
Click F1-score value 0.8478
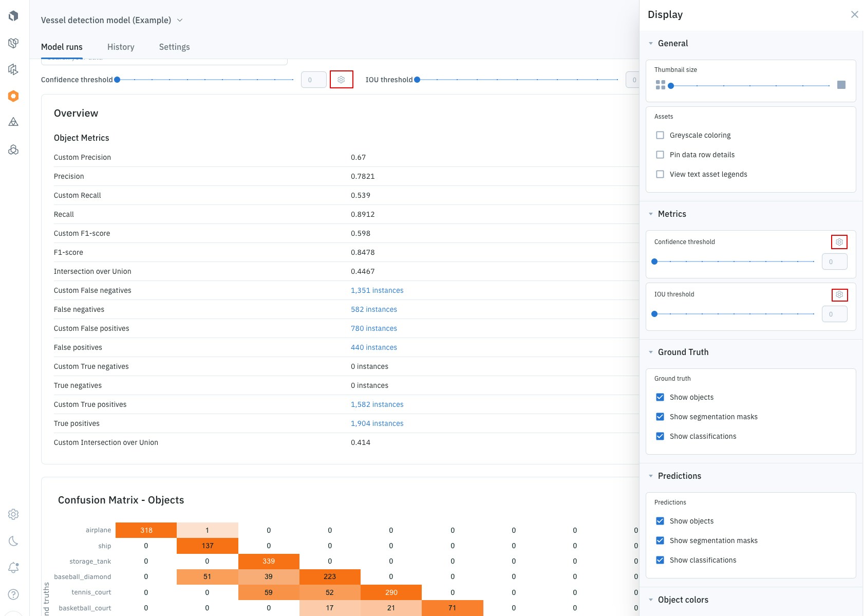363,252
